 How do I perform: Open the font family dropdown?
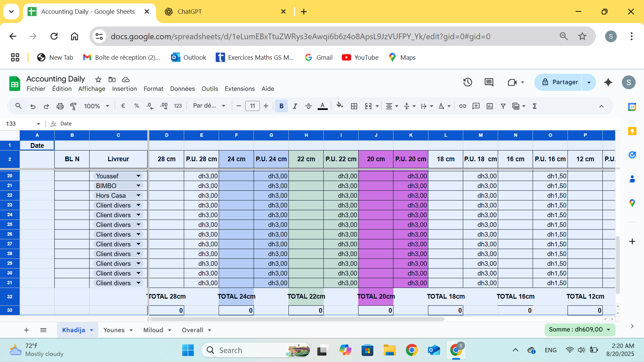(x=209, y=106)
